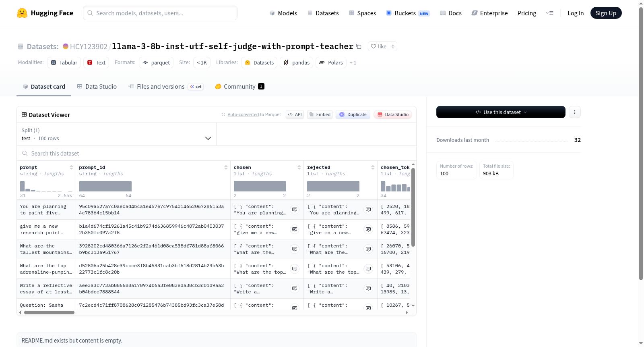Image resolution: width=644 pixels, height=347 pixels.
Task: Filter by Polars library tag
Action: pyautogui.click(x=331, y=62)
